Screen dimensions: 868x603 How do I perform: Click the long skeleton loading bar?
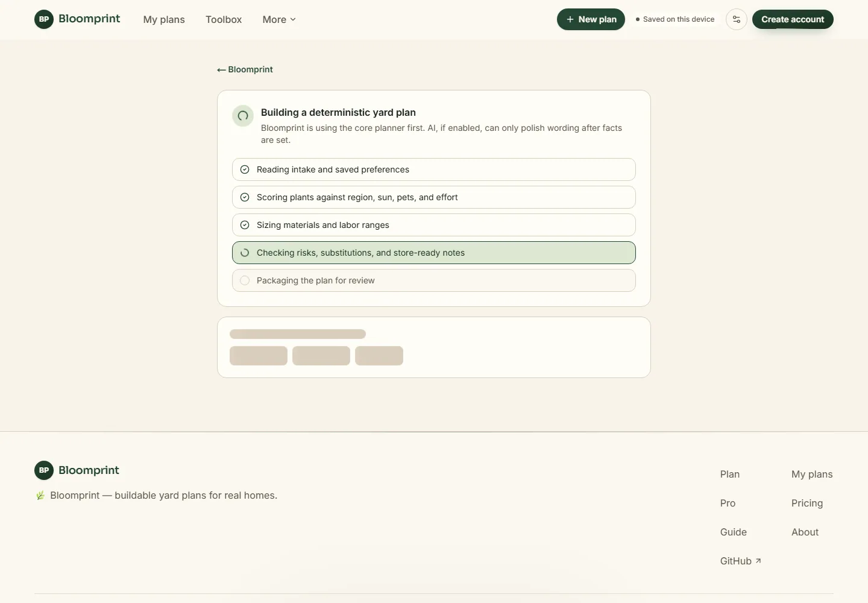(298, 334)
